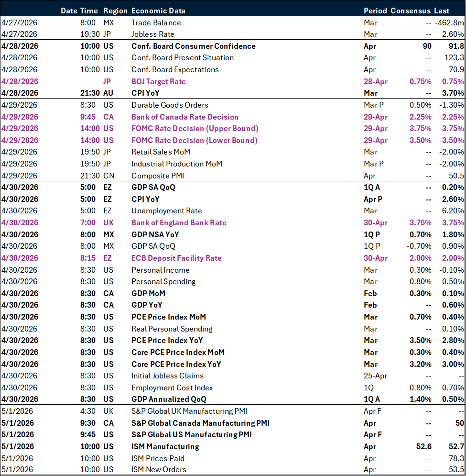Viewport: 466px width, 476px height.
Task: Click the Time column header
Action: point(89,11)
